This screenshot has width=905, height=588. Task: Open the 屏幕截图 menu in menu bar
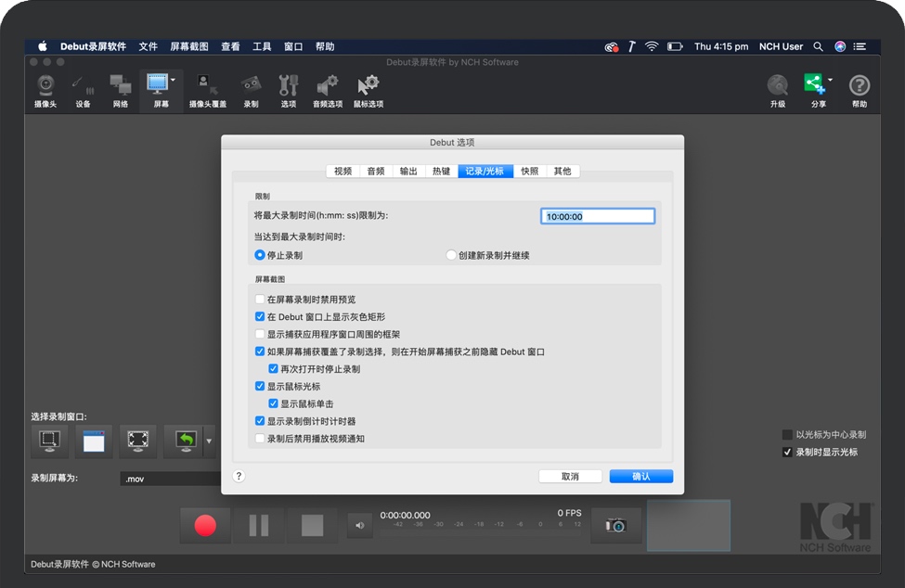click(x=189, y=46)
